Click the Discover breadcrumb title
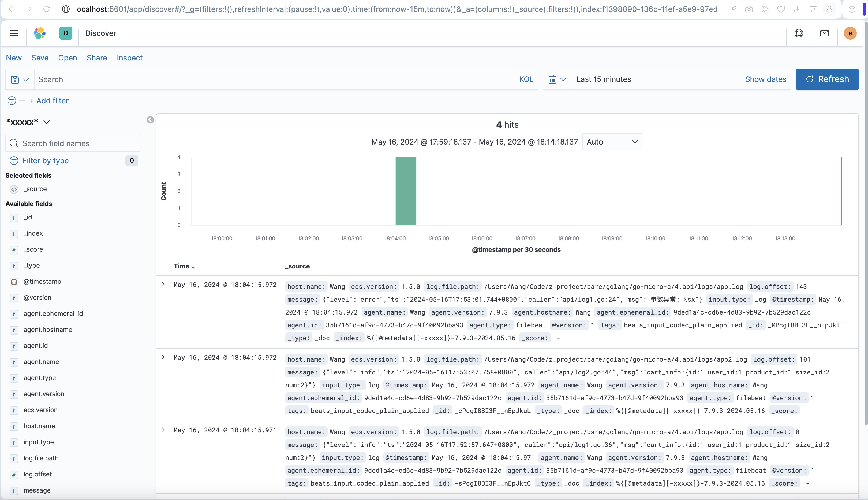 [x=101, y=33]
